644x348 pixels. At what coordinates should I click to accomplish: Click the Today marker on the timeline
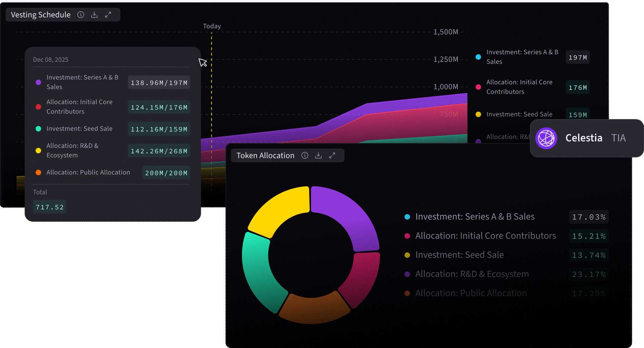click(212, 26)
